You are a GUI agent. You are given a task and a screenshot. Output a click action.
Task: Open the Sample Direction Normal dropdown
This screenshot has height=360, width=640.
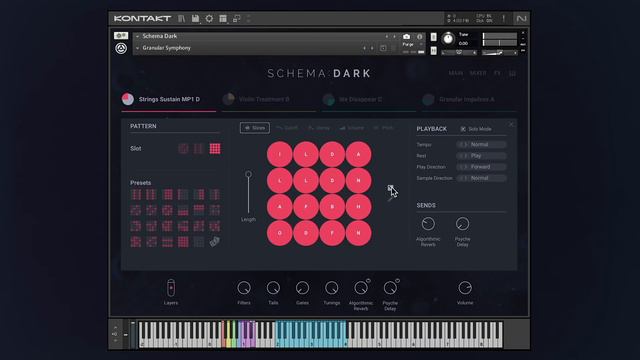pos(482,178)
